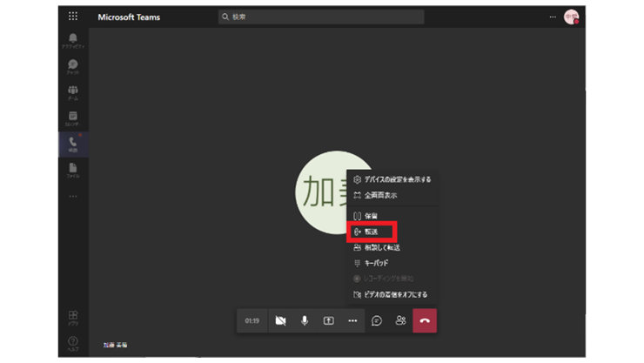
Task: Click the search box in title bar
Action: 321,17
